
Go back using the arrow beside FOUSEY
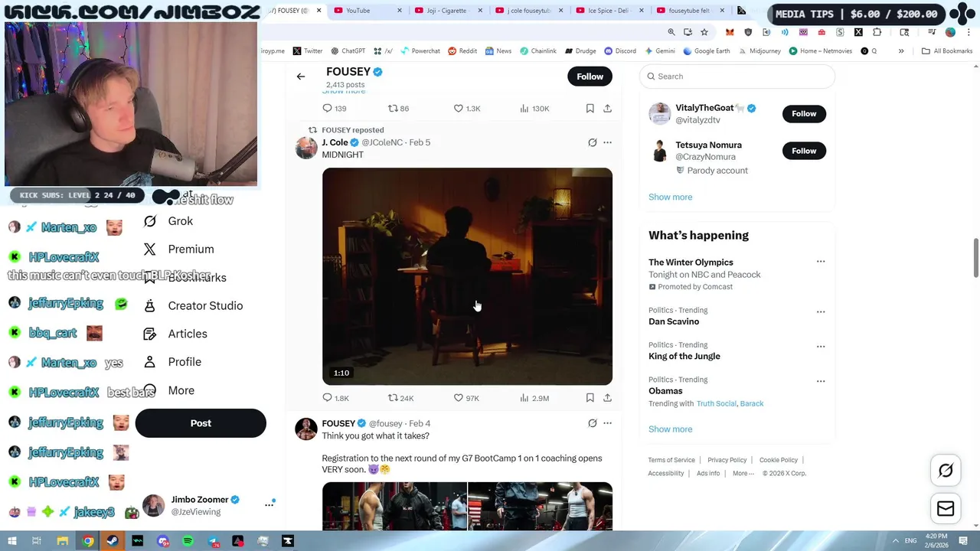point(301,77)
